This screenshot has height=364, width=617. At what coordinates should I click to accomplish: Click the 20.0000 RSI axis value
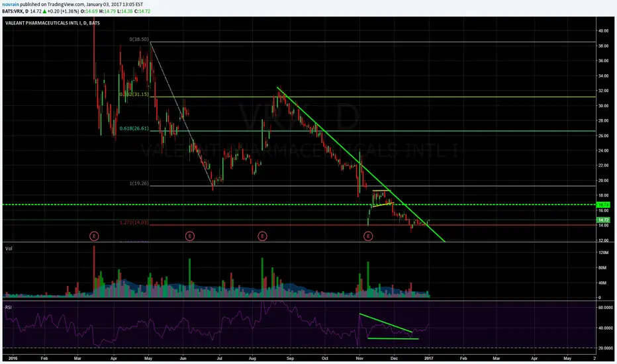click(606, 348)
